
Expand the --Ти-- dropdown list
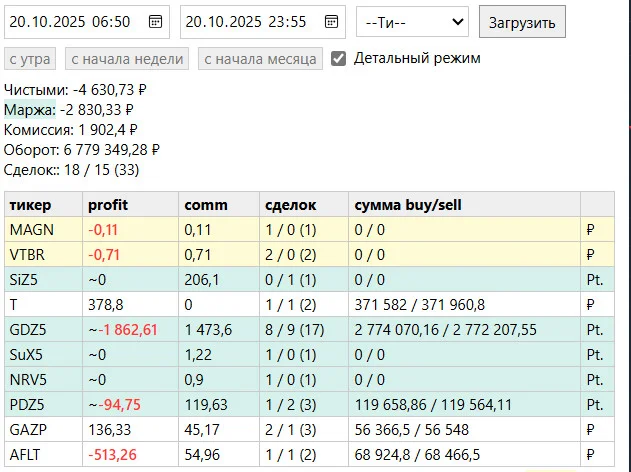[412, 22]
